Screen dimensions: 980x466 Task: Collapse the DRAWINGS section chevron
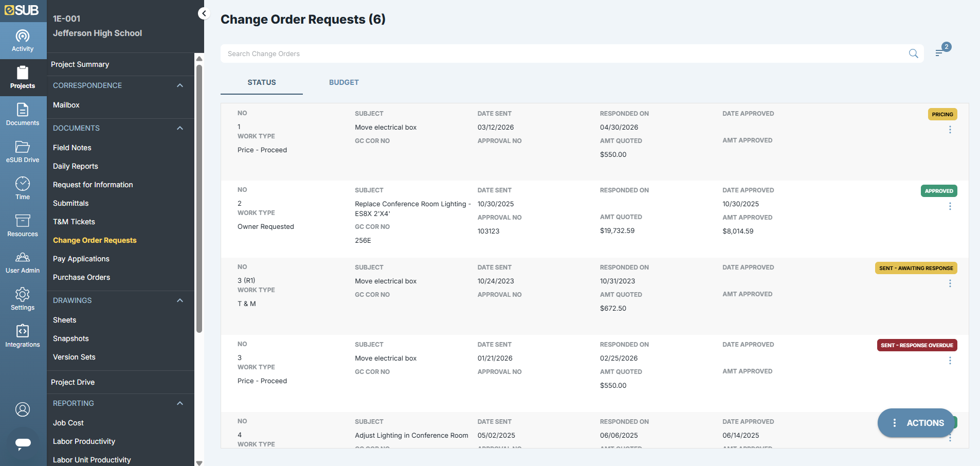(180, 300)
